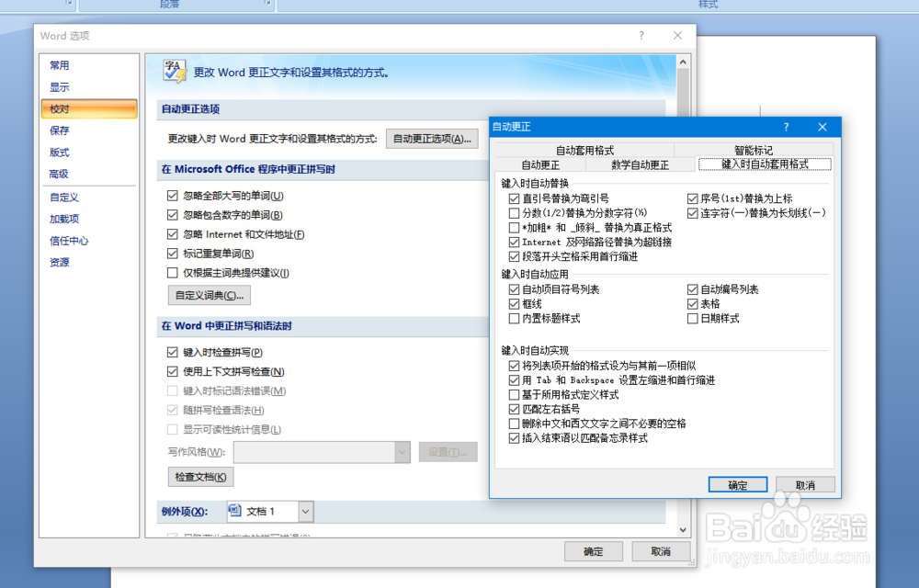The height and width of the screenshot is (588, 919).
Task: Click scrollbar down arrow in options pane
Action: [683, 530]
